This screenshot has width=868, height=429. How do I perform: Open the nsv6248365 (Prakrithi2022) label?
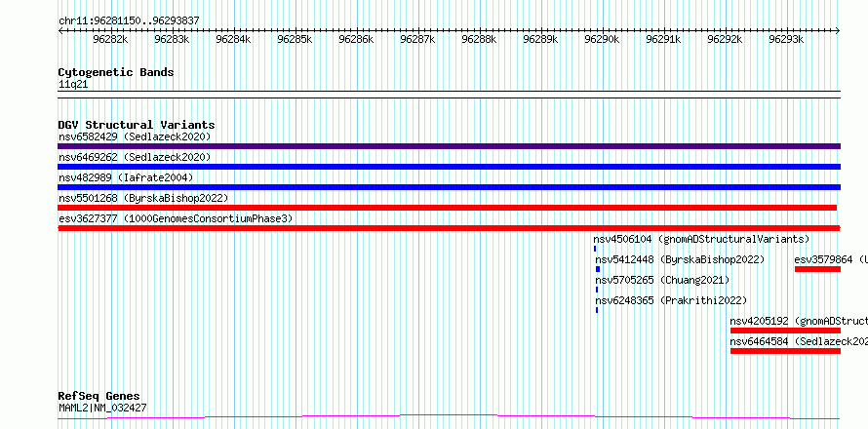(x=671, y=300)
